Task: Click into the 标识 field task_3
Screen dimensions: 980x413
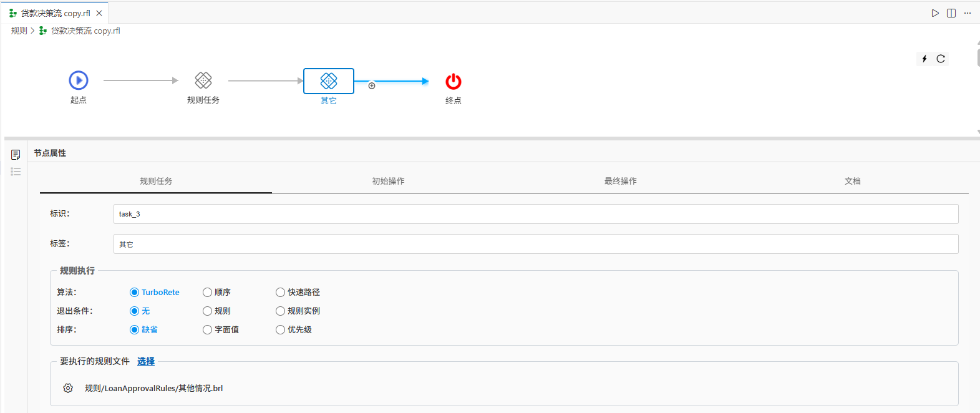Action: pos(535,214)
